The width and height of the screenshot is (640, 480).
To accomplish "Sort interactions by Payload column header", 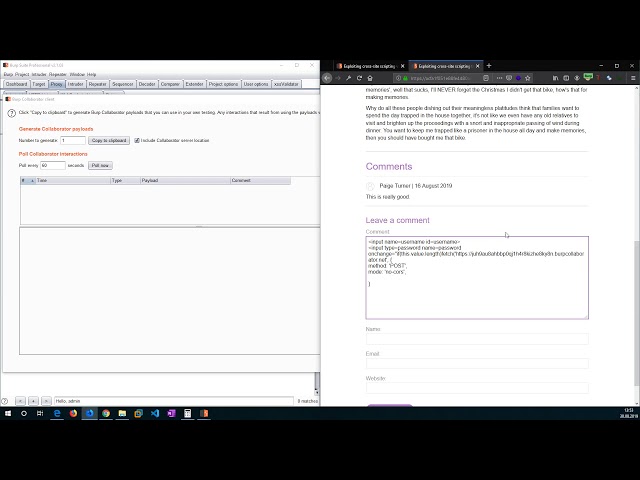I will 185,180.
